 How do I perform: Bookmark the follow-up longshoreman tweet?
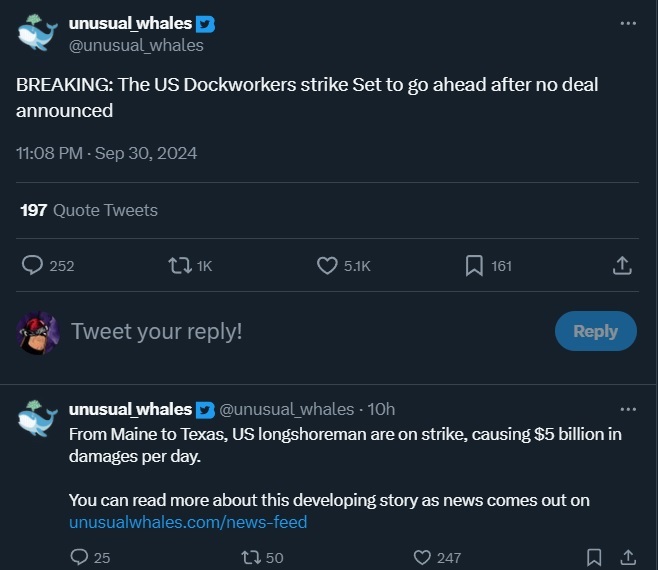[x=594, y=557]
